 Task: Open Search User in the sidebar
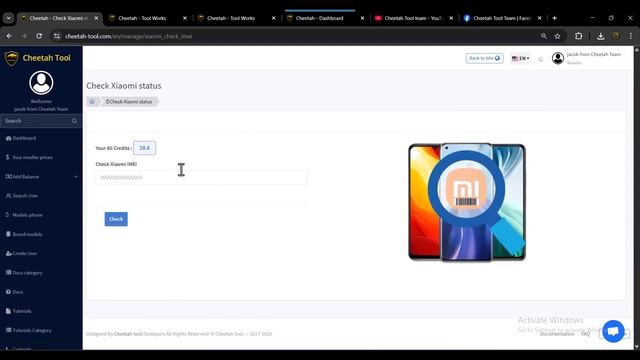point(22,196)
